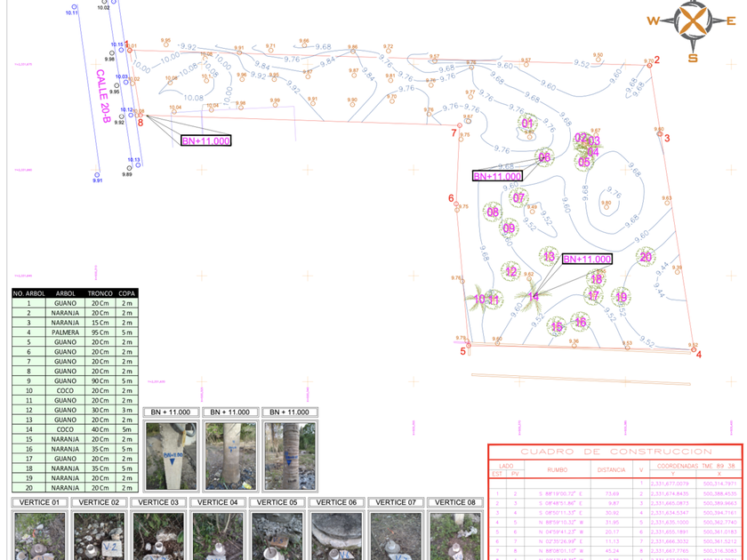Viewport: 747px width, 560px height.
Task: Open the VERTICE 02 photo
Action: [99, 536]
